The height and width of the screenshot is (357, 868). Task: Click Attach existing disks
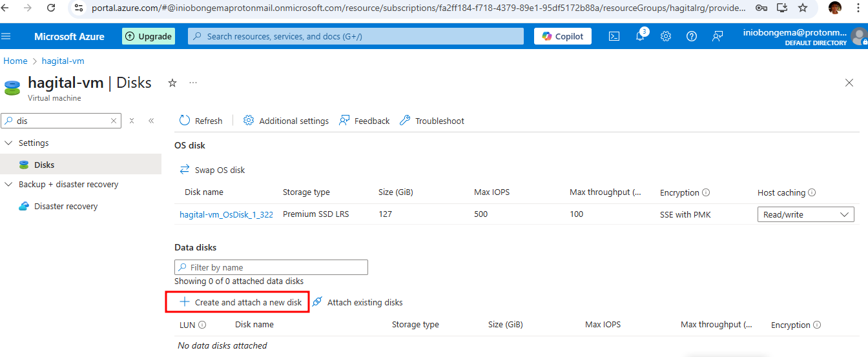[x=357, y=302]
